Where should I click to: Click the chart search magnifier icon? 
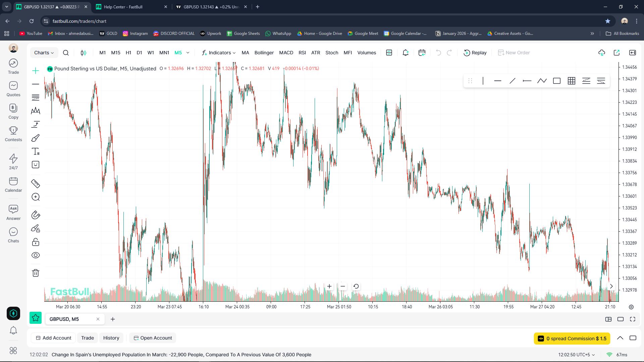[x=66, y=53]
